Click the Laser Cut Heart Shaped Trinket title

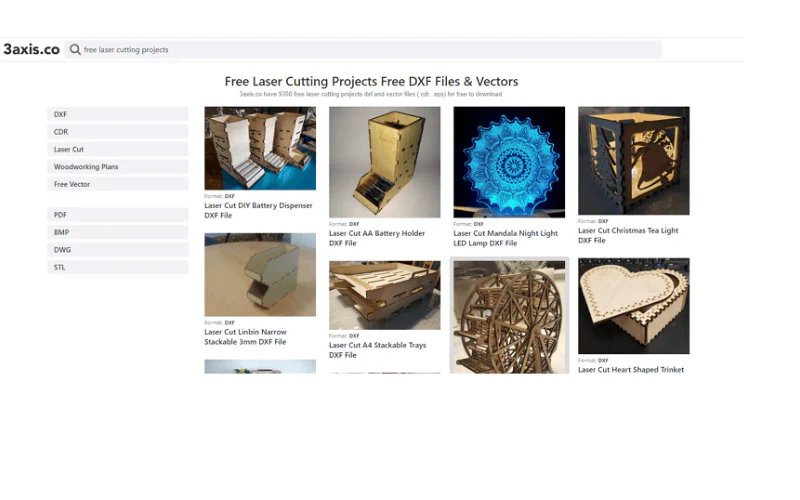pos(631,370)
